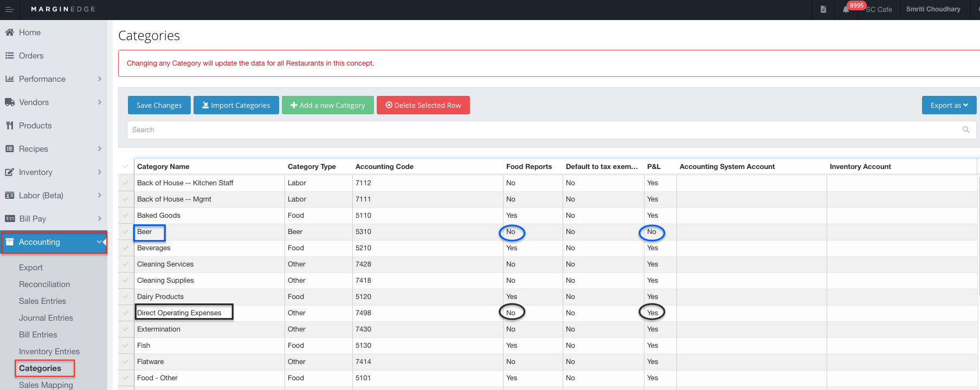This screenshot has width=980, height=390.
Task: Click the search magnifier icon
Action: tap(965, 129)
